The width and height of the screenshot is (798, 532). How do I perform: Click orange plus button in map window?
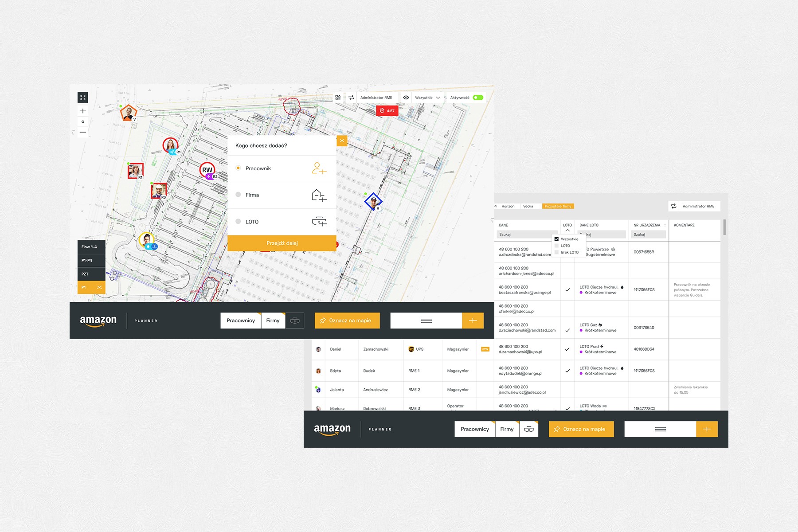point(473,321)
